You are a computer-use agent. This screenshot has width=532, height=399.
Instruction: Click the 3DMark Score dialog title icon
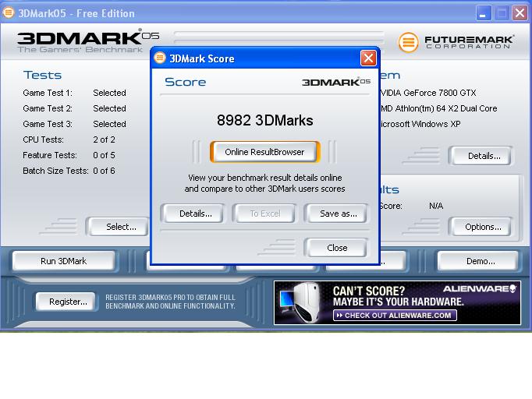point(159,58)
